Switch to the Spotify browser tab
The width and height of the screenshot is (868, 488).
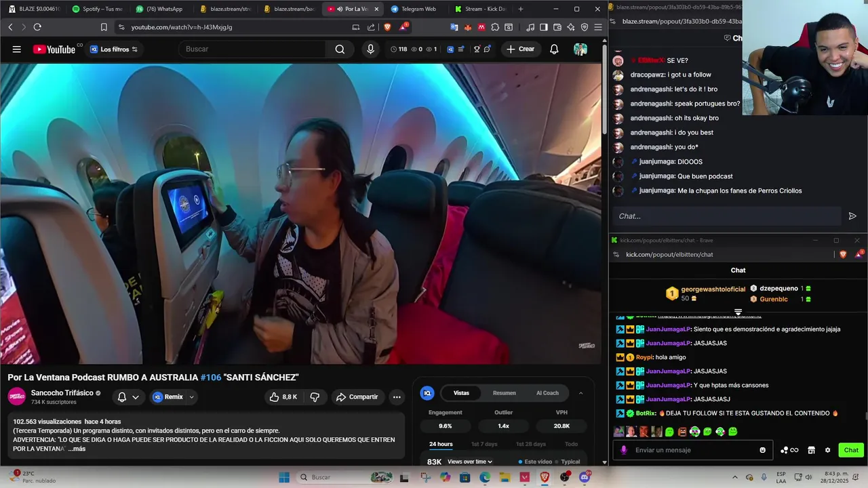(x=97, y=9)
